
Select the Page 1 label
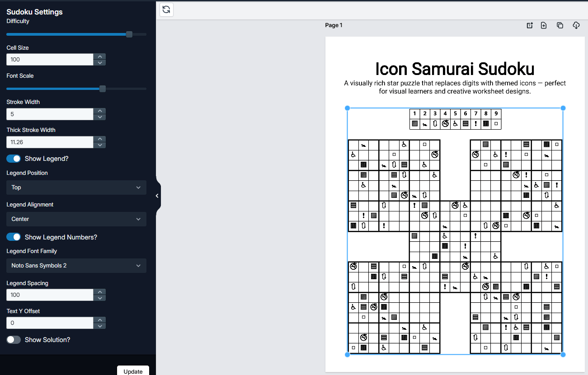click(x=334, y=25)
